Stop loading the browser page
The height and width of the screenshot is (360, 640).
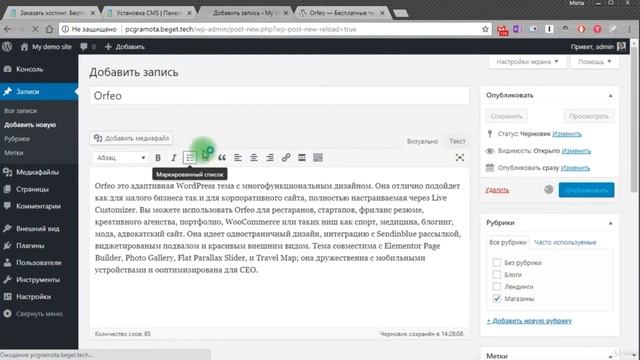[35, 29]
